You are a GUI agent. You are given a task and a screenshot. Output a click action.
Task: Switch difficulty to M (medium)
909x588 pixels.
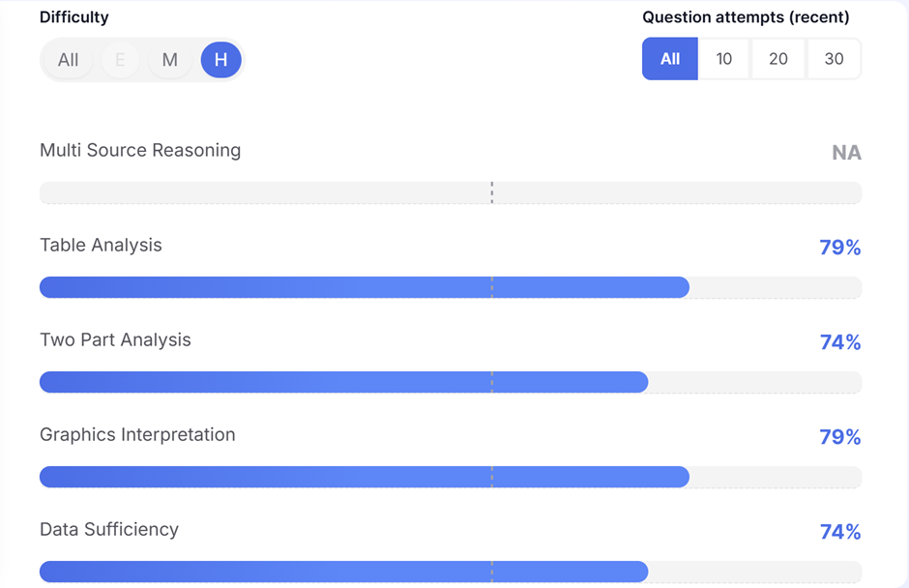(x=170, y=60)
